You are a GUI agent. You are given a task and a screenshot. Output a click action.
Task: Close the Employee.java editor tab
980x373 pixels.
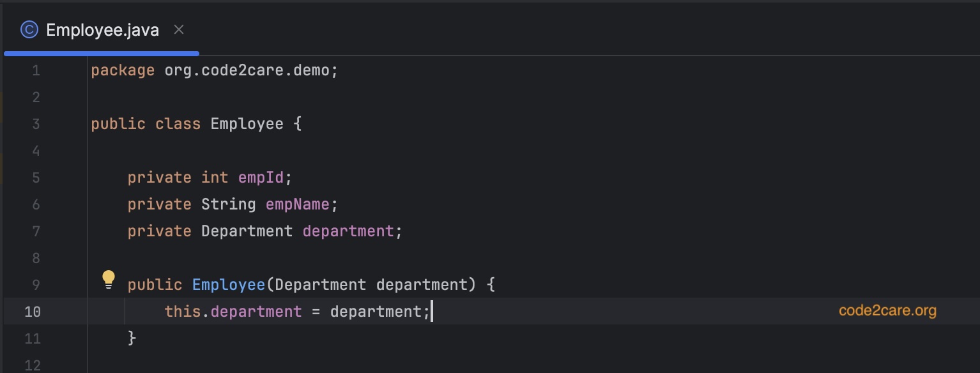(179, 29)
